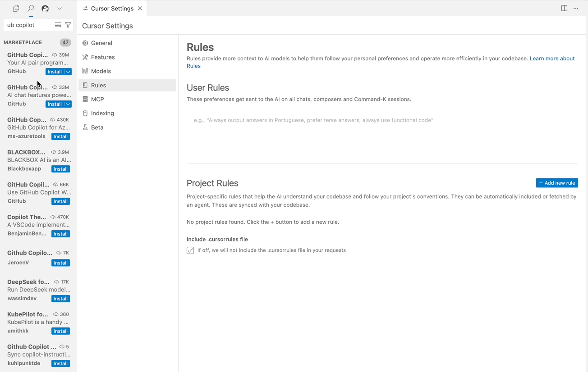Click the Beta flask icon
The height and width of the screenshot is (372, 588).
pos(85,127)
